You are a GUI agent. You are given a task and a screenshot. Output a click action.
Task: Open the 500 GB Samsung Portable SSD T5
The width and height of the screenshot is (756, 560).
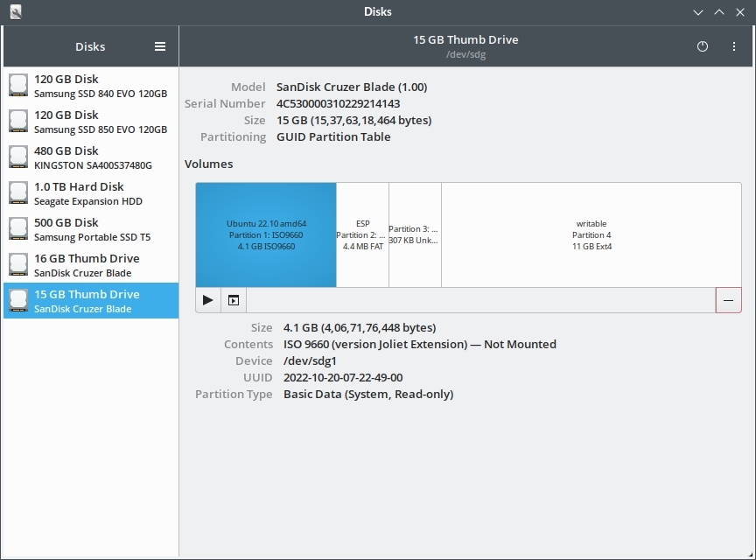coord(91,229)
